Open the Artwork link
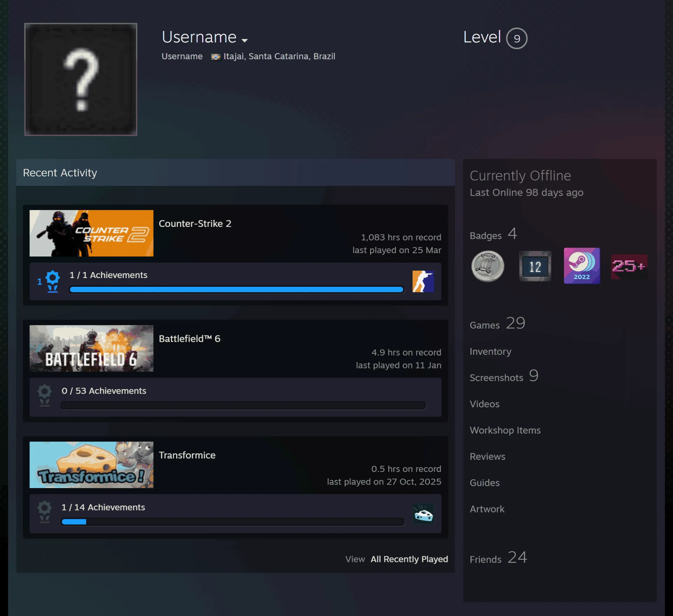Viewport: 673px width, 616px height. pyautogui.click(x=487, y=509)
